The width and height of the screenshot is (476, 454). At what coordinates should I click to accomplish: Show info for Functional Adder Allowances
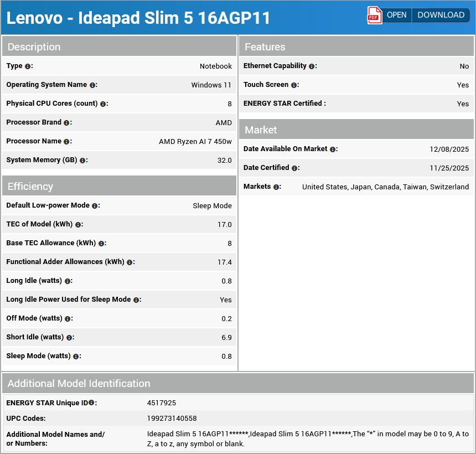pos(130,262)
